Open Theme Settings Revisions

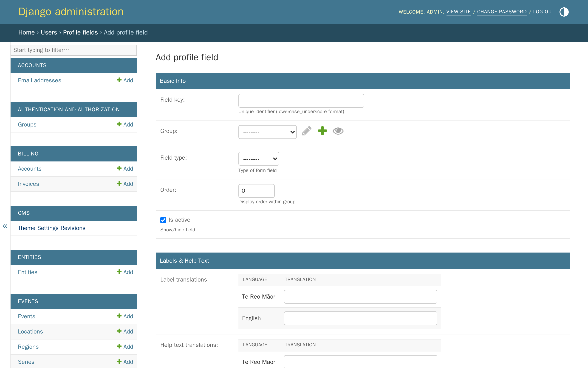[52, 228]
